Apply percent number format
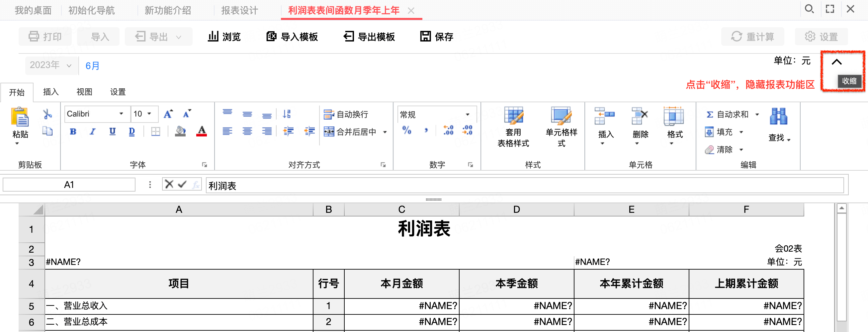The image size is (868, 332). [407, 131]
